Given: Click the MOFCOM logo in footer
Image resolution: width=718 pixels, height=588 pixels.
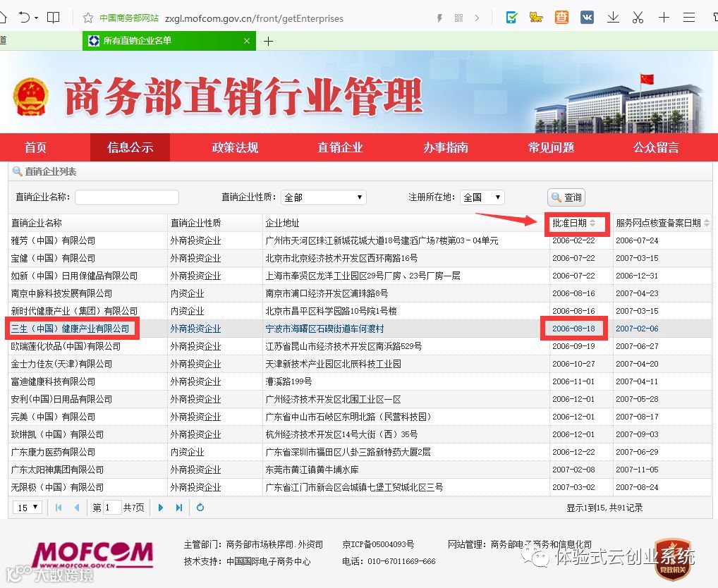Looking at the screenshot, I should pos(92,555).
